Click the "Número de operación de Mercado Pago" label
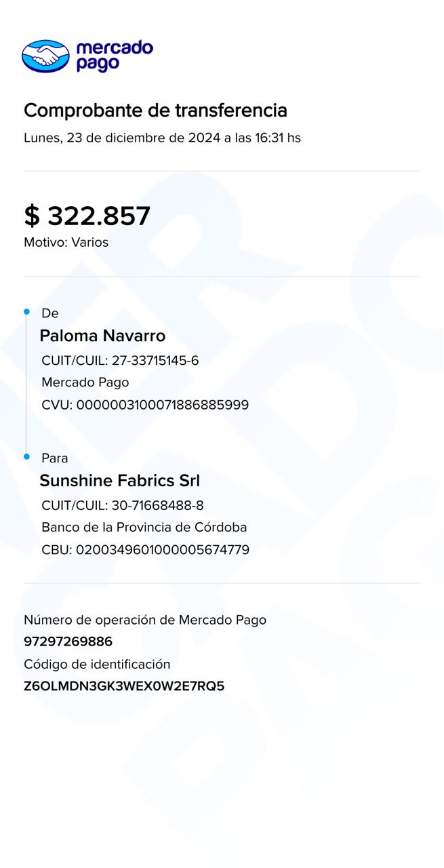This screenshot has height=868, width=444. pyautogui.click(x=145, y=620)
